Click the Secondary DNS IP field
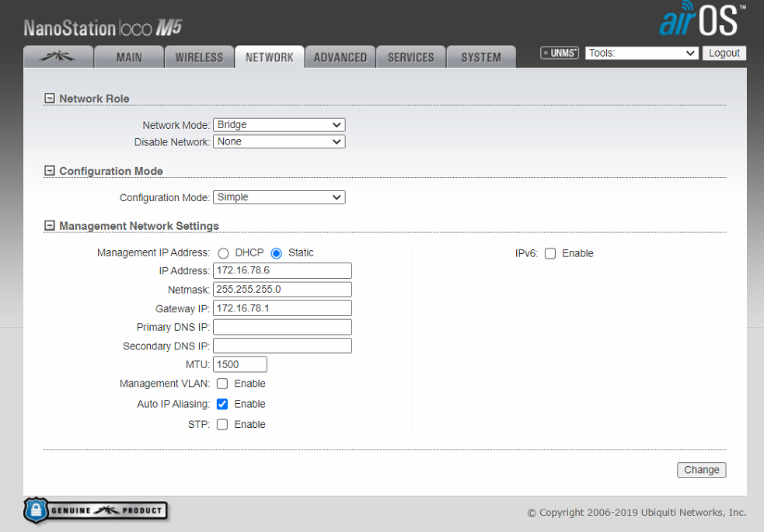 [x=282, y=346]
